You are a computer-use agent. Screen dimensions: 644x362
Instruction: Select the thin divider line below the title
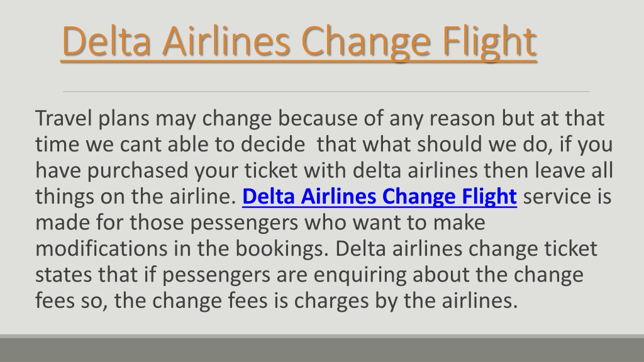[x=326, y=92]
